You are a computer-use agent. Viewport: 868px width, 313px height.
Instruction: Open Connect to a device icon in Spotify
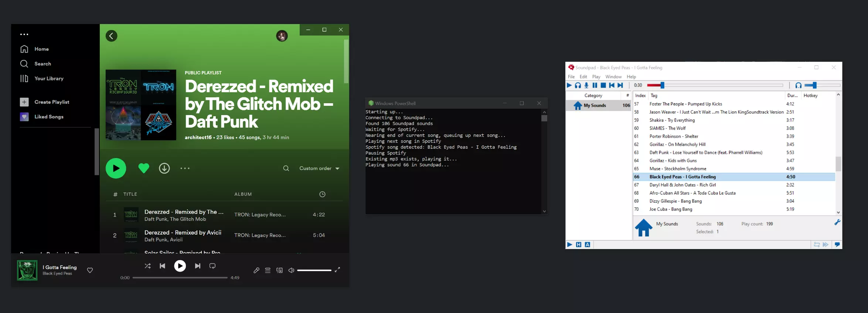(x=280, y=270)
